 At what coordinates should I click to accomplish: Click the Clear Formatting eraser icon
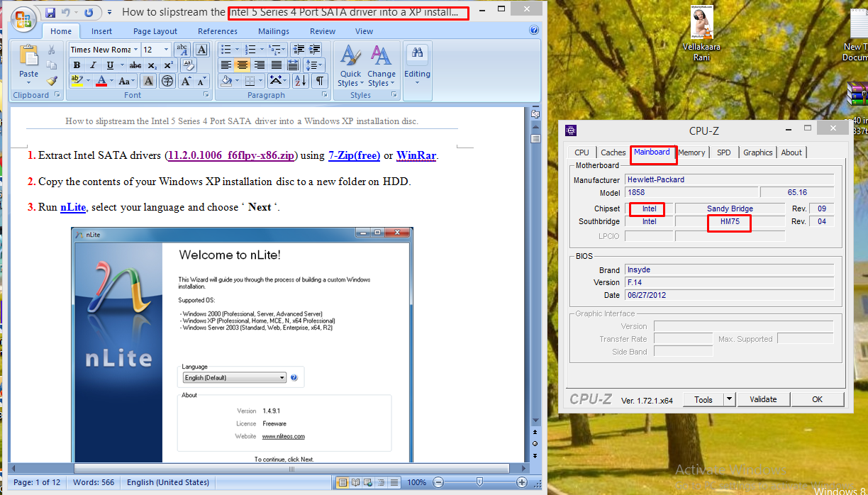(x=189, y=65)
